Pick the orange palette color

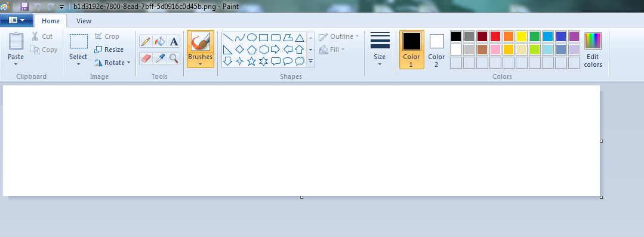coord(509,36)
